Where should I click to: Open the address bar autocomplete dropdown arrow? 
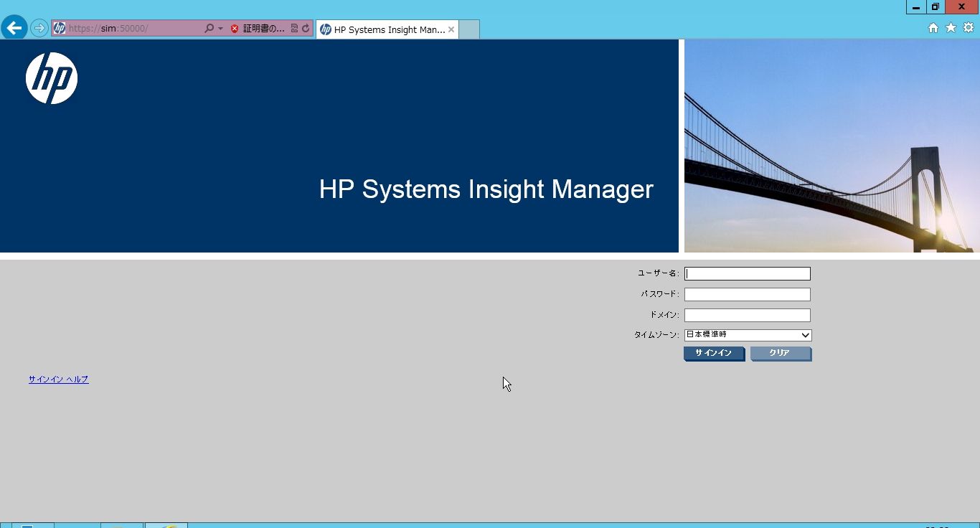pos(220,29)
